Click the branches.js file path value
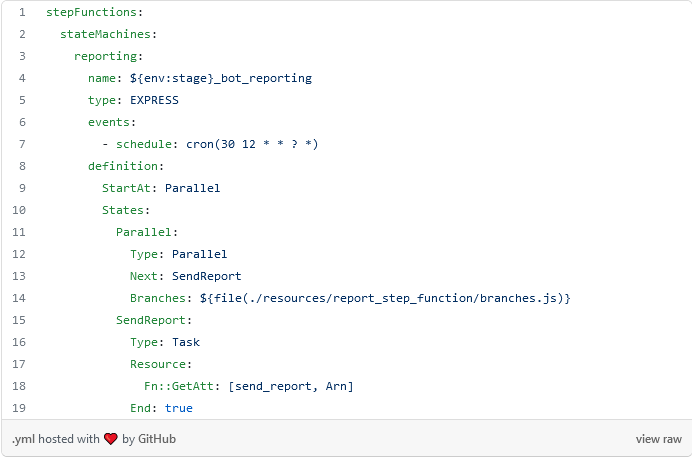 (x=385, y=298)
